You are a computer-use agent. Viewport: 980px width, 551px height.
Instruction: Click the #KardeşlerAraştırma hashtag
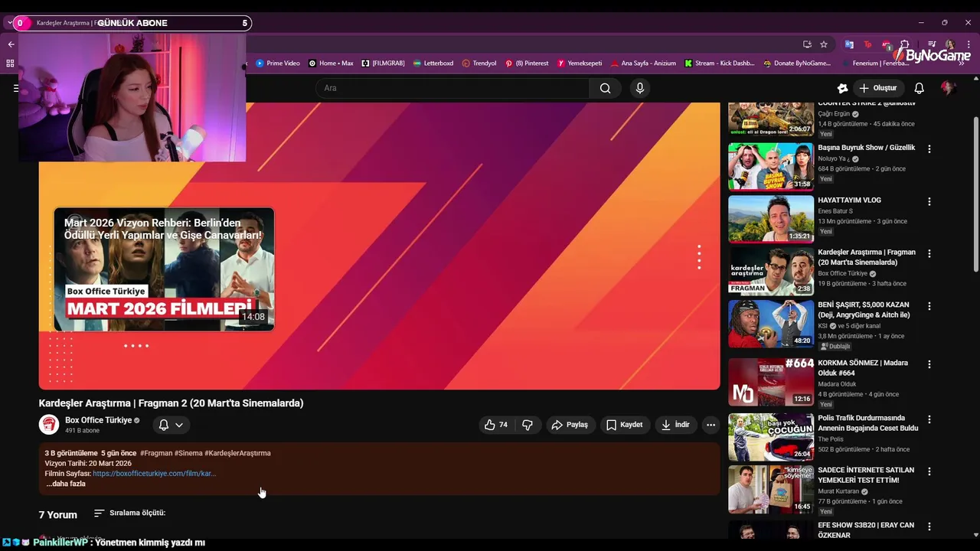[237, 453]
